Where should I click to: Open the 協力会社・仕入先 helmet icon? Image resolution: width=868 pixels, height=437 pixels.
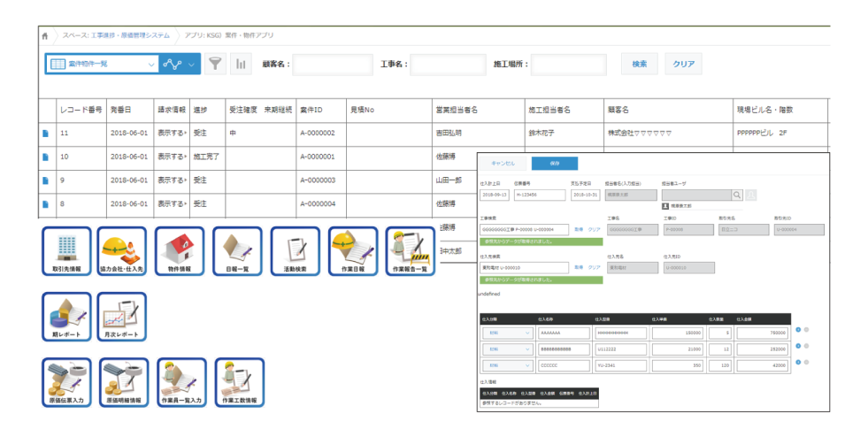122,252
